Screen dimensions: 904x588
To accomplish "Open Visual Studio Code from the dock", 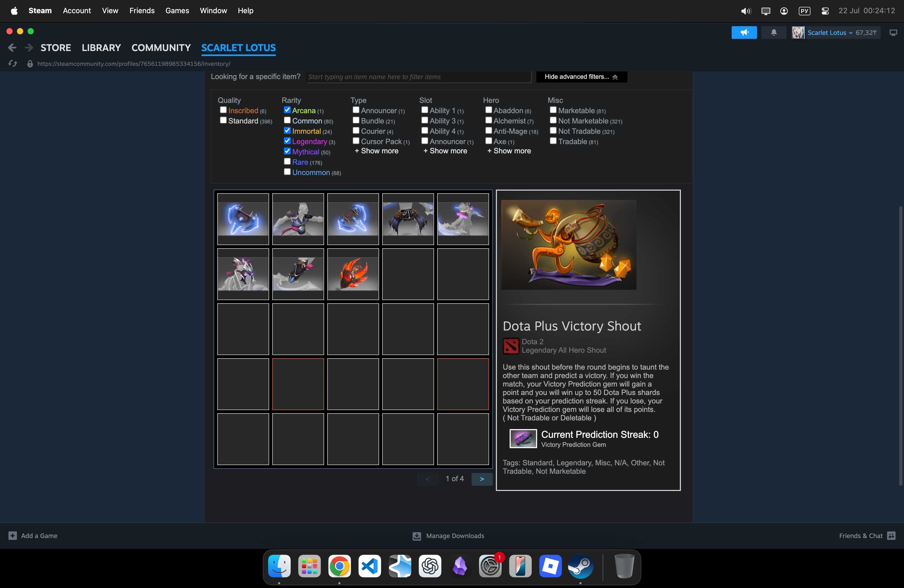I will [370, 566].
